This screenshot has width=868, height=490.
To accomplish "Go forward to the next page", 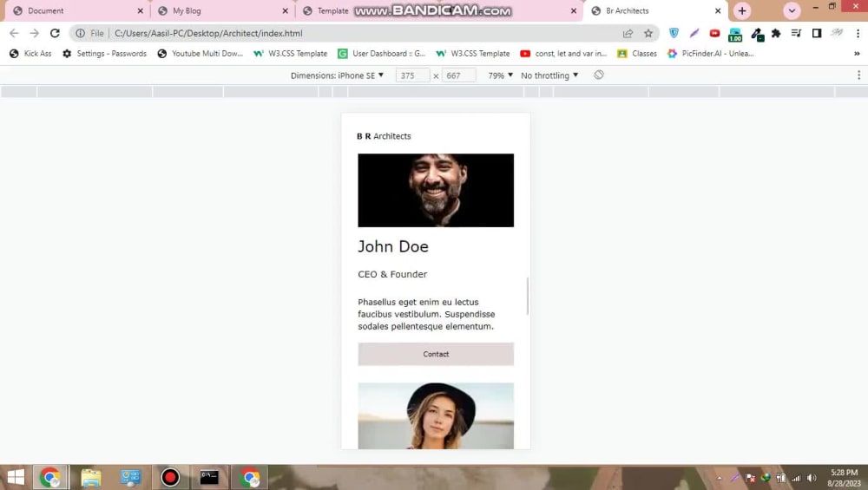I will [35, 33].
